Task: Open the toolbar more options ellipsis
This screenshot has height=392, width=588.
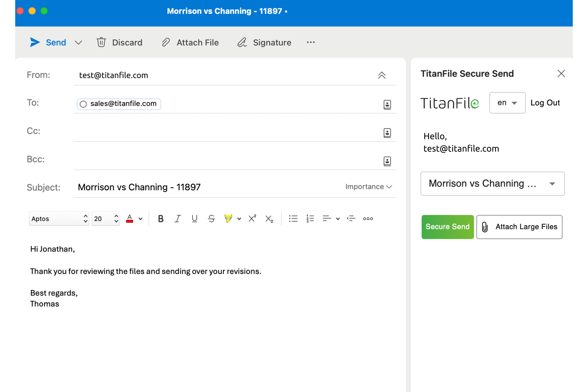Action: coord(311,42)
